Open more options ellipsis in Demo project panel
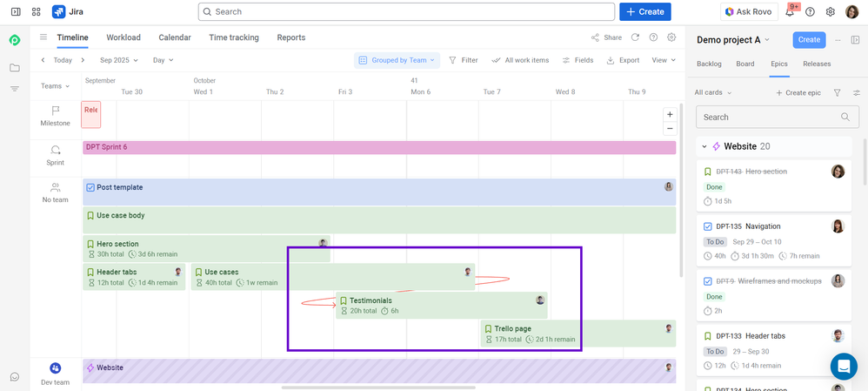 [838, 40]
